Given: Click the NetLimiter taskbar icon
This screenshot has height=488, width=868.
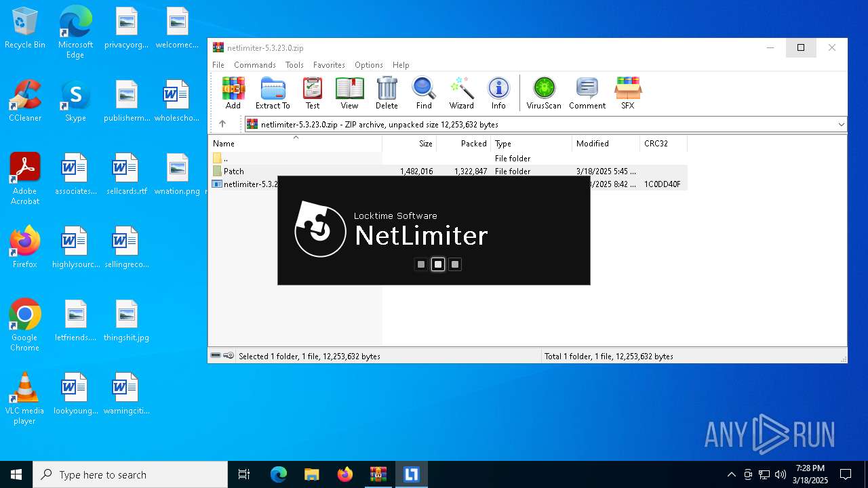Looking at the screenshot, I should click(411, 474).
